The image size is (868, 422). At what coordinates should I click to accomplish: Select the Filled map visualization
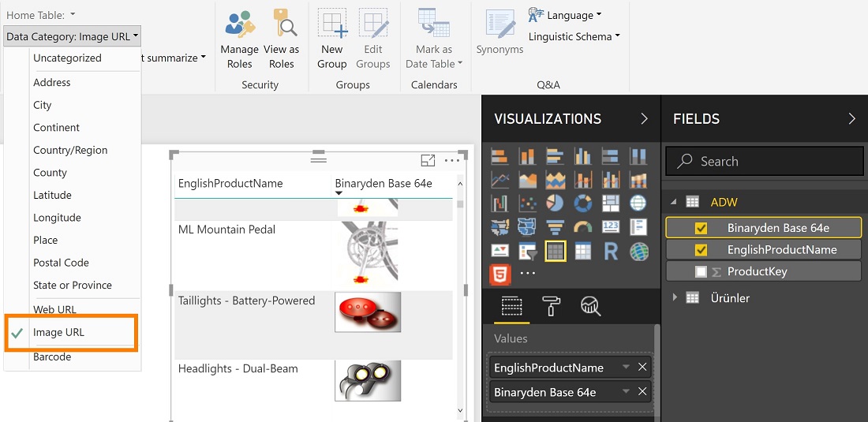click(x=527, y=226)
